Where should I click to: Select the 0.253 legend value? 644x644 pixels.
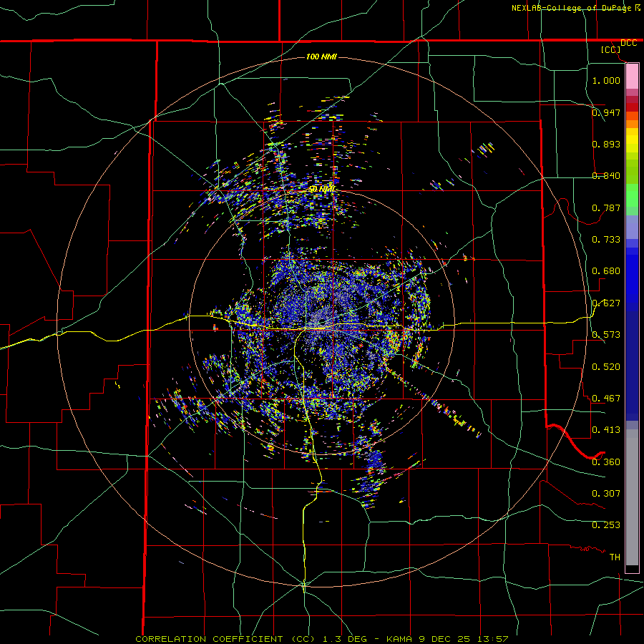[606, 525]
